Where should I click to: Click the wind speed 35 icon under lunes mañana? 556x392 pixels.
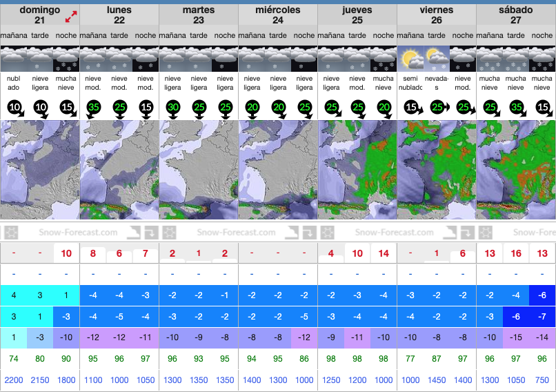pyautogui.click(x=93, y=107)
